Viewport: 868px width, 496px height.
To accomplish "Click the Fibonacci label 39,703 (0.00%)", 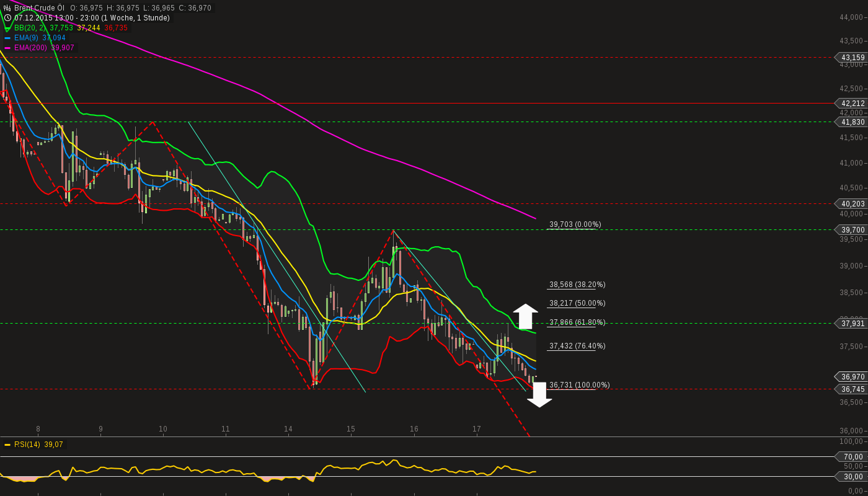I will click(x=575, y=224).
